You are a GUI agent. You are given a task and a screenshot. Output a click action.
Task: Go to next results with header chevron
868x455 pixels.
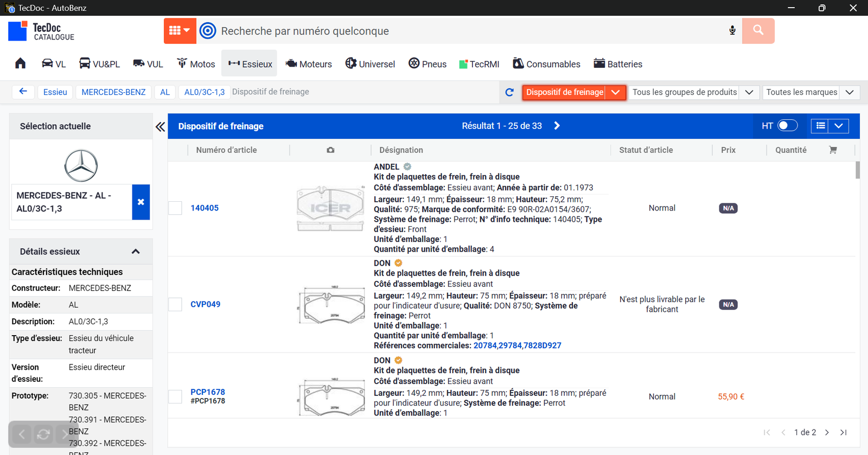point(557,126)
